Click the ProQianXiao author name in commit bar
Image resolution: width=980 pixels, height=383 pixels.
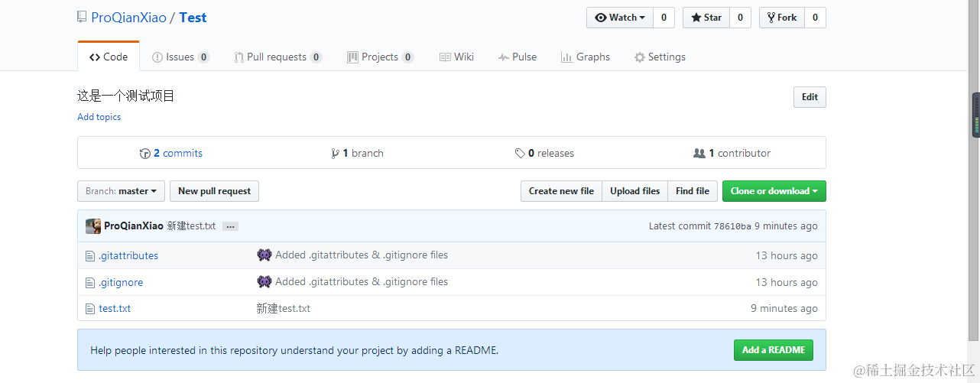tap(134, 226)
